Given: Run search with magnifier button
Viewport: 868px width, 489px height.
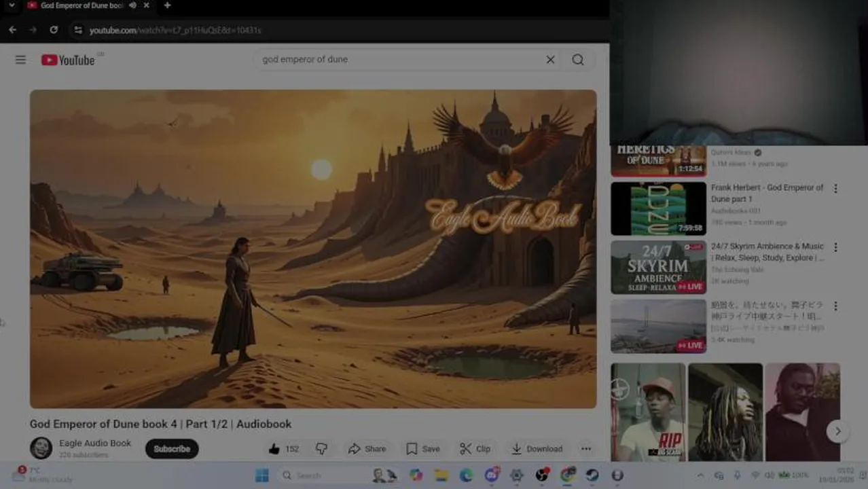Looking at the screenshot, I should [578, 60].
